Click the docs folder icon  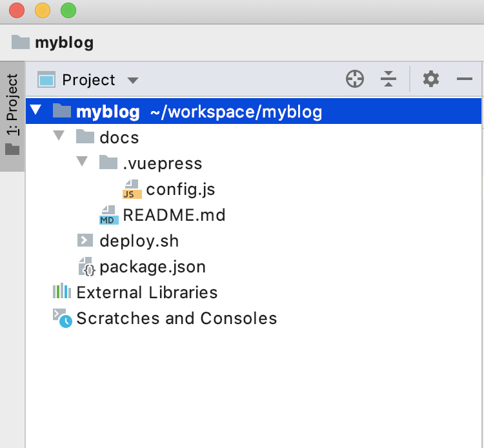click(85, 136)
